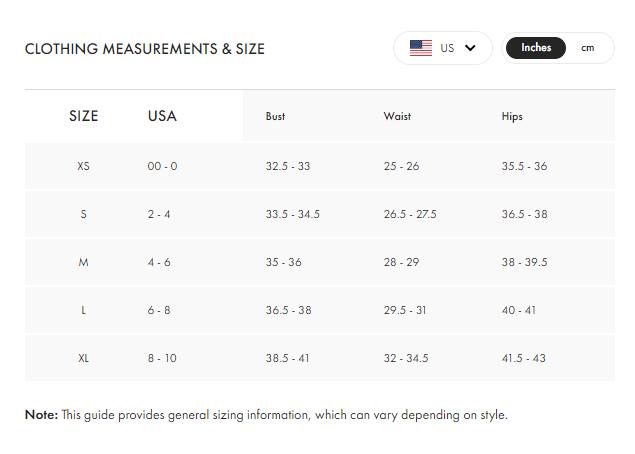Open the US region dropdown
The height and width of the screenshot is (454, 635).
coord(444,48)
